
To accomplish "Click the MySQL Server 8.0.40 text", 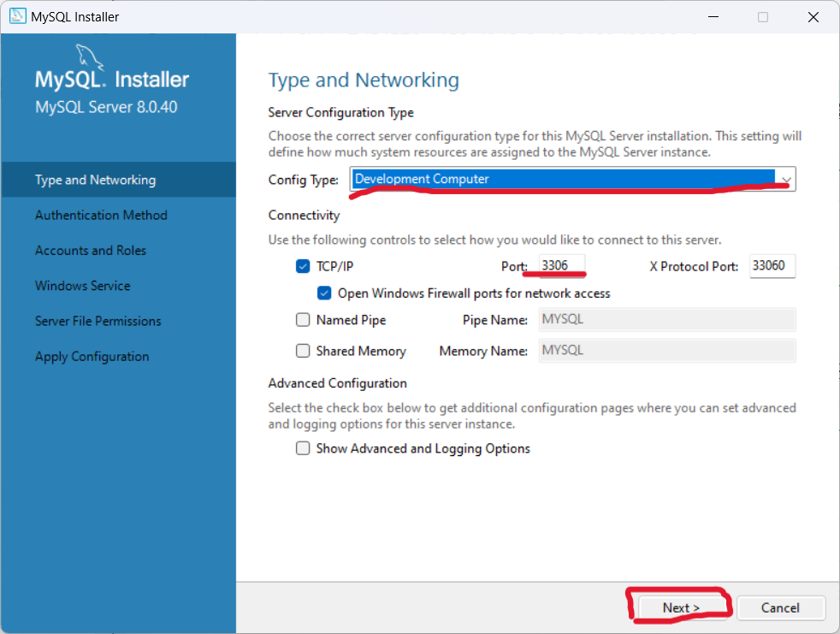I will click(106, 107).
